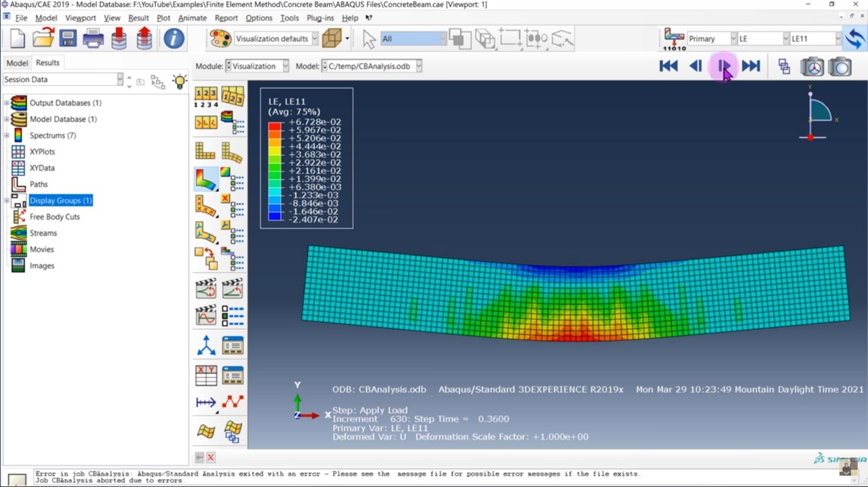Select Display Groups in results tree
Image resolution: width=868 pixels, height=487 pixels.
coord(60,200)
